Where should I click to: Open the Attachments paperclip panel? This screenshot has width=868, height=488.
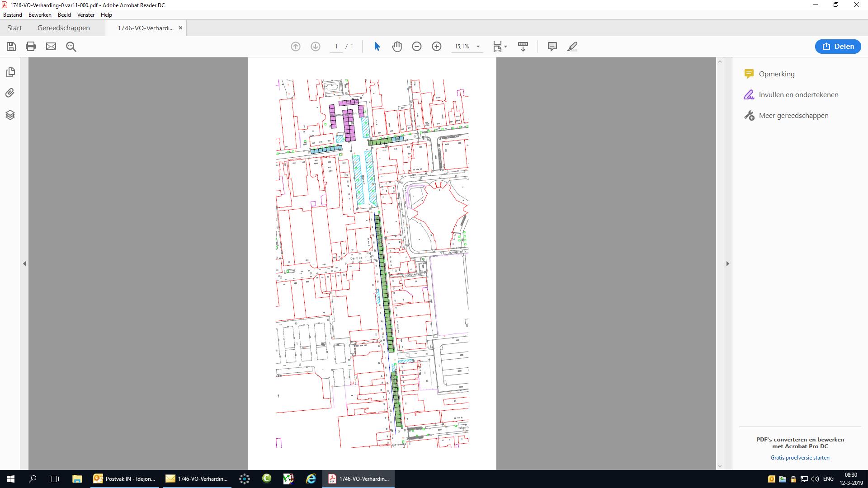[10, 93]
